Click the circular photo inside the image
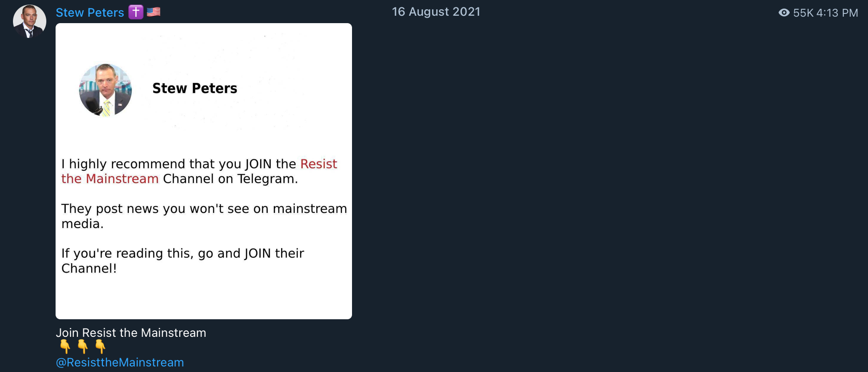Screen dimensions: 868x372 (106, 90)
